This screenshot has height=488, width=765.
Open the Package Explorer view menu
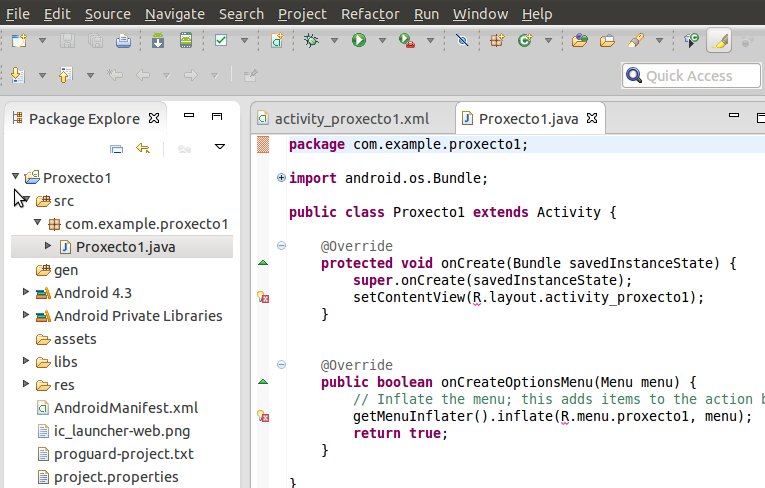[220, 146]
